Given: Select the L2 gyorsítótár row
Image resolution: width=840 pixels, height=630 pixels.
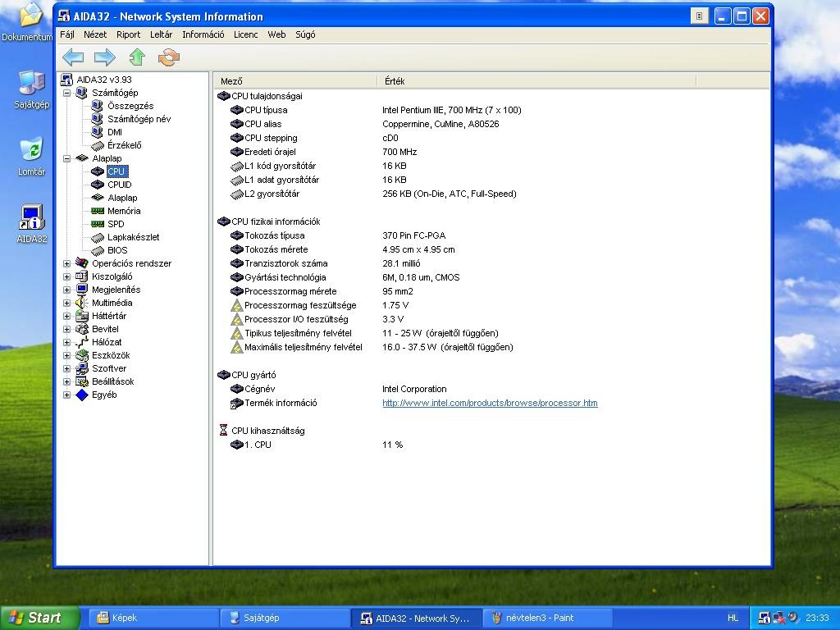Looking at the screenshot, I should pyautogui.click(x=373, y=194).
